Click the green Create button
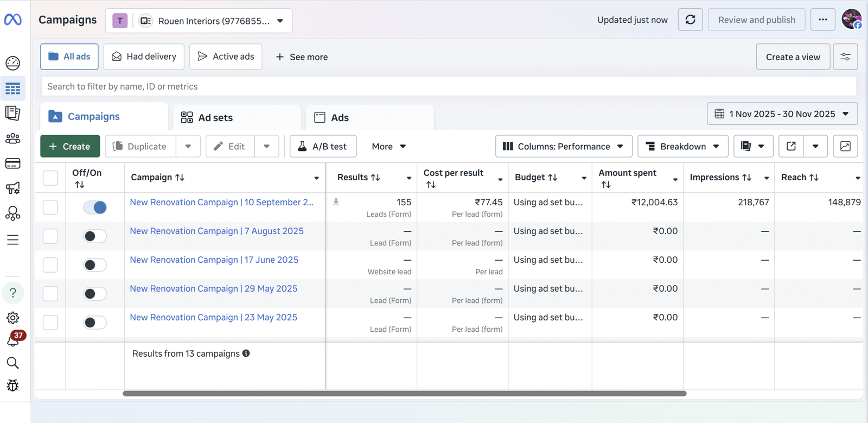The image size is (868, 423). click(70, 147)
